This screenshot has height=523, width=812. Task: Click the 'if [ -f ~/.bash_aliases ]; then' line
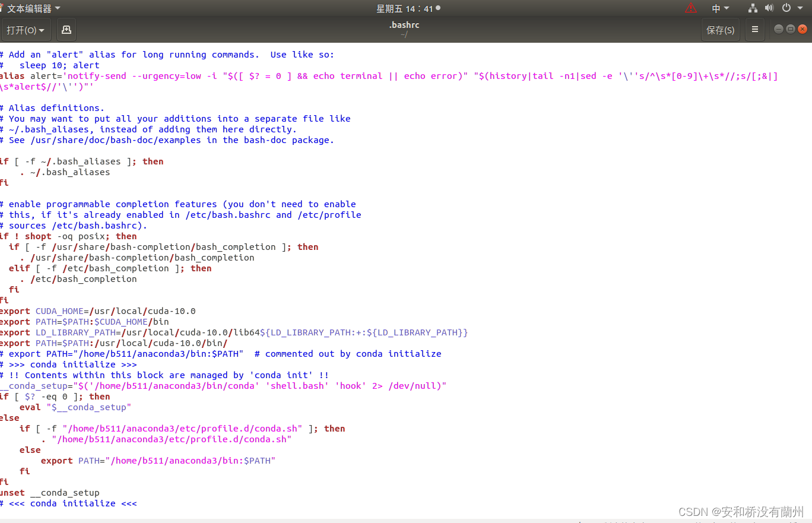click(x=82, y=161)
